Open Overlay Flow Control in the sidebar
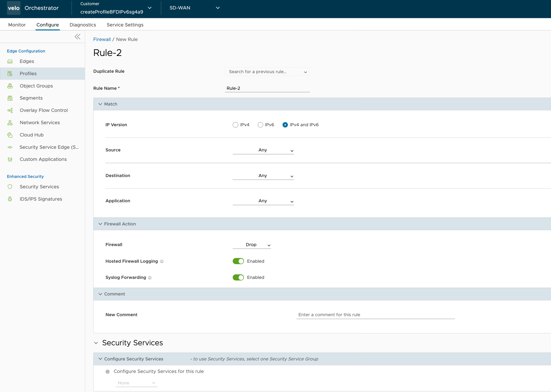The width and height of the screenshot is (551, 392). (42, 110)
